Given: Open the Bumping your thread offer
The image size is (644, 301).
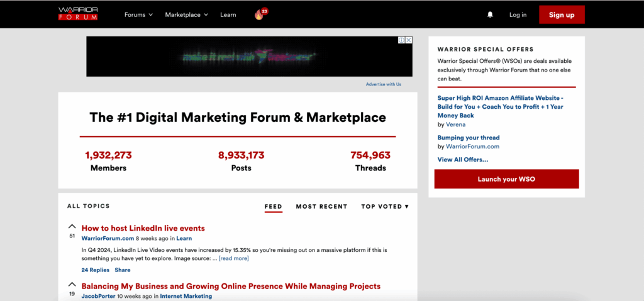Looking at the screenshot, I should click(x=469, y=138).
